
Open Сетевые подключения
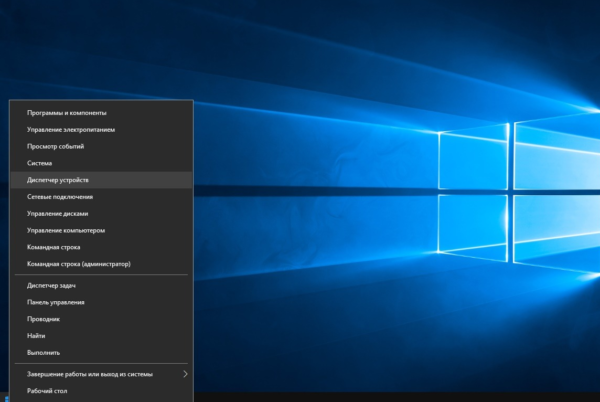point(101,197)
